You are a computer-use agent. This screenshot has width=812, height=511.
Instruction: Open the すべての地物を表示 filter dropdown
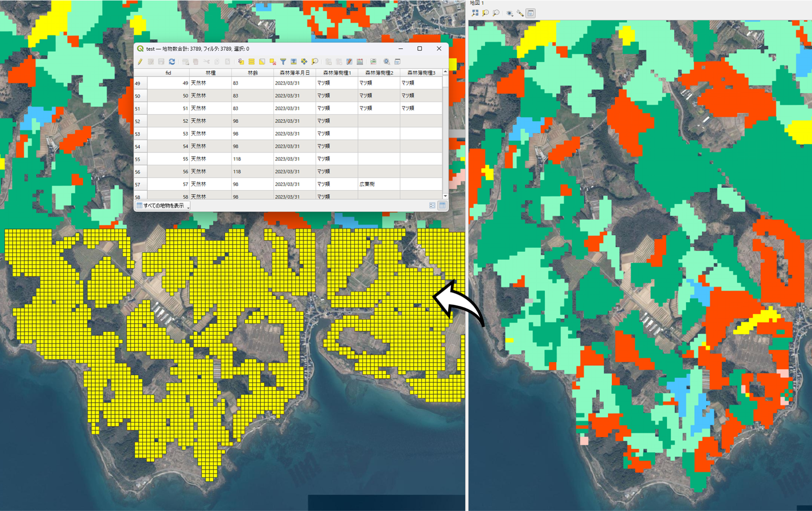[163, 206]
